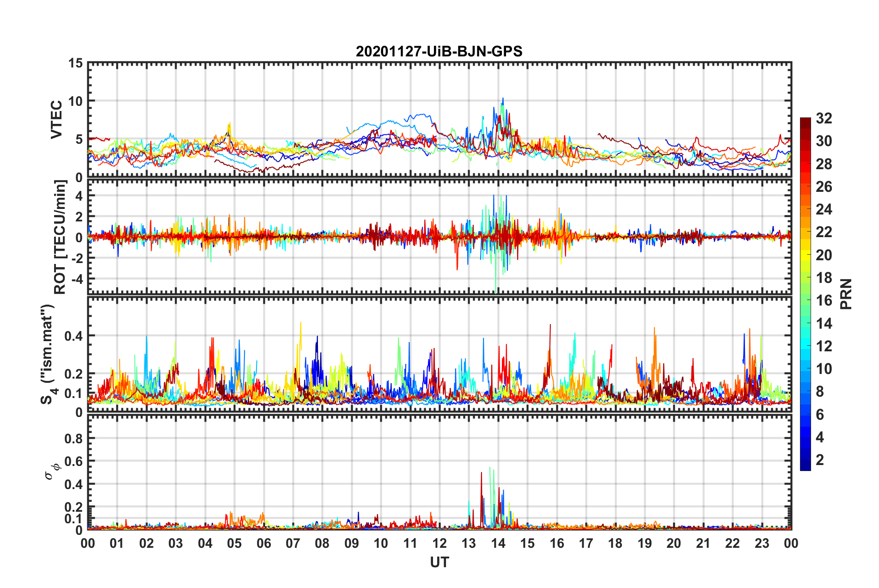Click the colorbar tick label 26
This screenshot has height=588, width=879.
(824, 187)
